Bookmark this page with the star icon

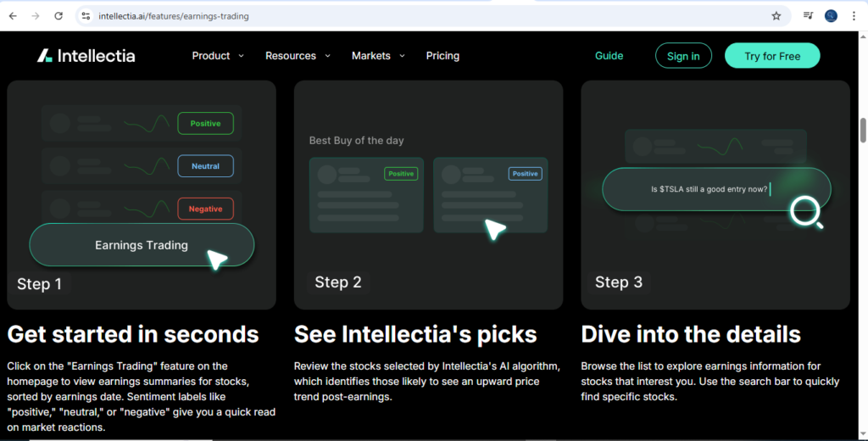coord(776,16)
